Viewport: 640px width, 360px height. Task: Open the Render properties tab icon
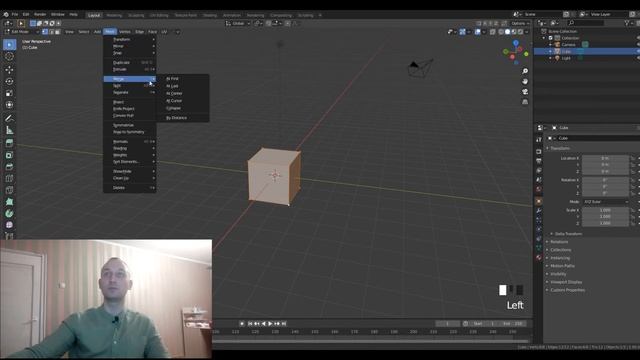click(539, 151)
